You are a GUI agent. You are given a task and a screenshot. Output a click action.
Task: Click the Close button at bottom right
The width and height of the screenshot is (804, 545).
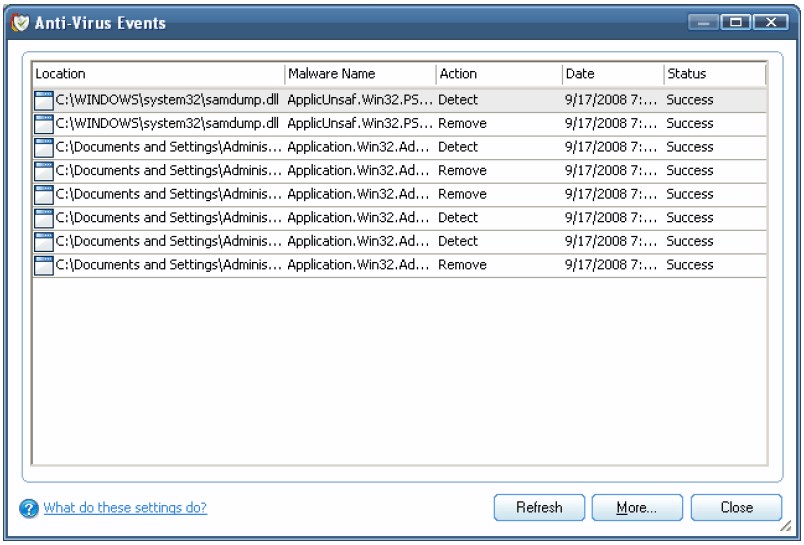(x=736, y=508)
